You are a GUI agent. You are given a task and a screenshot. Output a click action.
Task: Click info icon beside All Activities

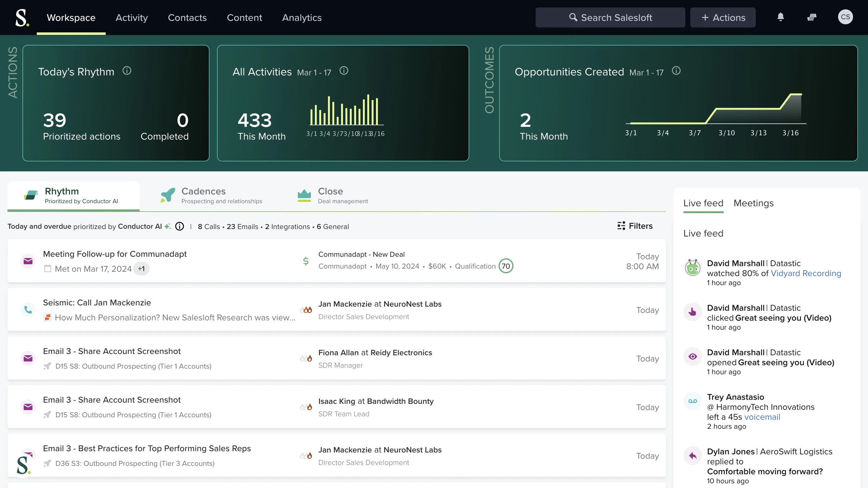(344, 71)
